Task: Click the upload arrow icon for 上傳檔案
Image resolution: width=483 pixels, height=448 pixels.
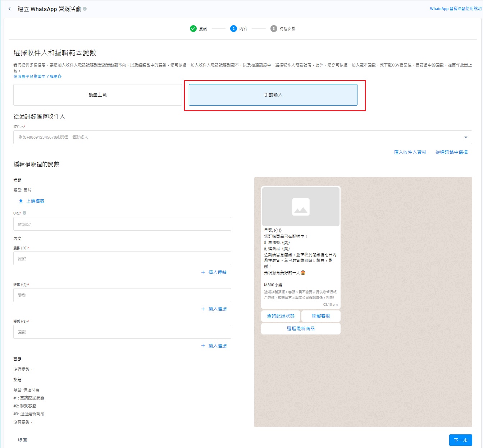Action: [21, 201]
